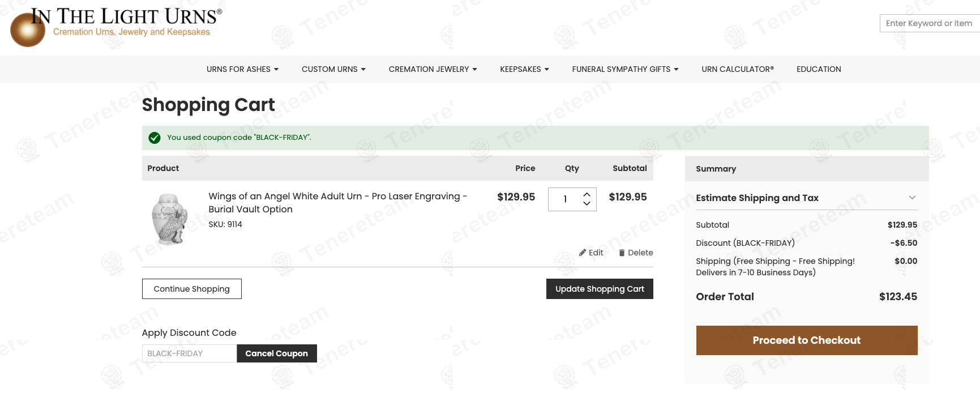Click Update Shopping Cart button

tap(600, 289)
